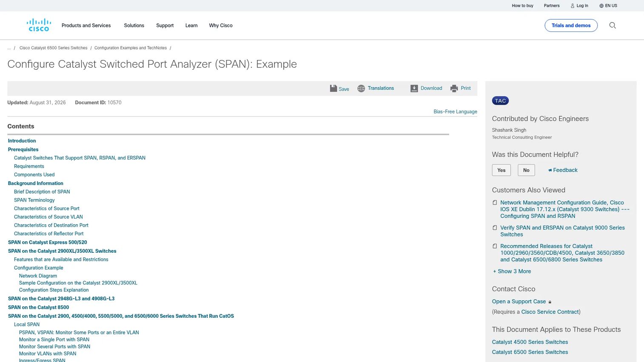Open the EN US language selector
Viewport: 644px width, 362px height.
pyautogui.click(x=608, y=6)
